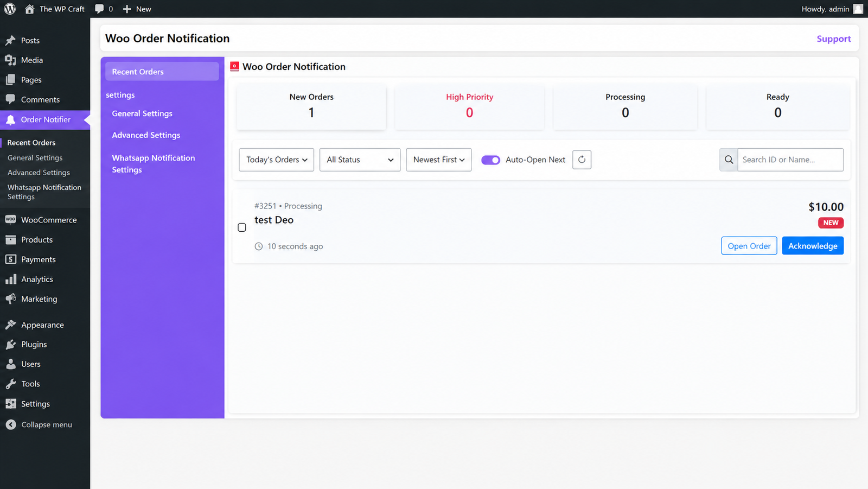Viewport: 868px width, 489px height.
Task: Click the red Woo Order Notification logo icon
Action: tap(234, 66)
